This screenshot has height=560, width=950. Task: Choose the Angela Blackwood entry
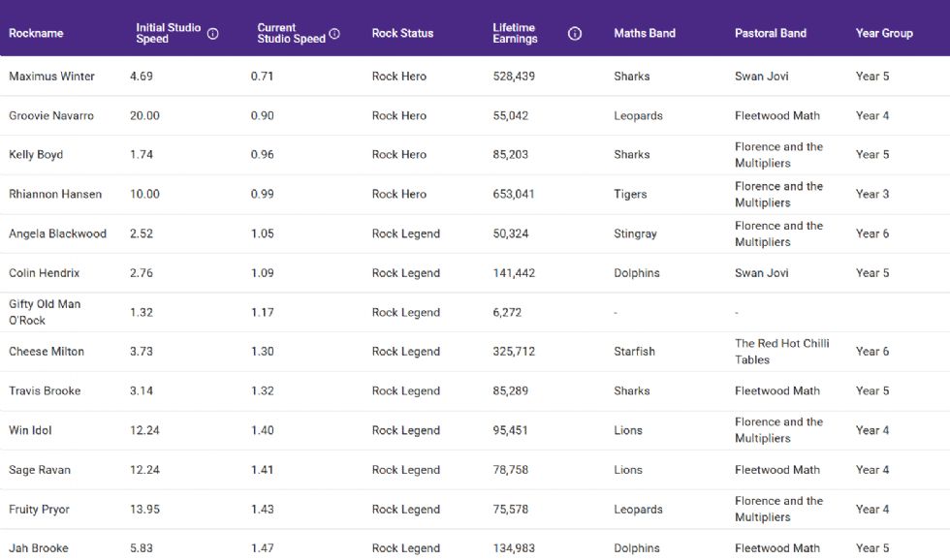[x=57, y=234]
